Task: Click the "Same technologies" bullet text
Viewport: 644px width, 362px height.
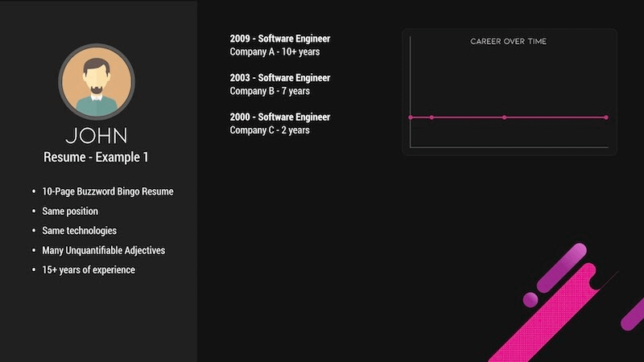Action: (x=79, y=231)
